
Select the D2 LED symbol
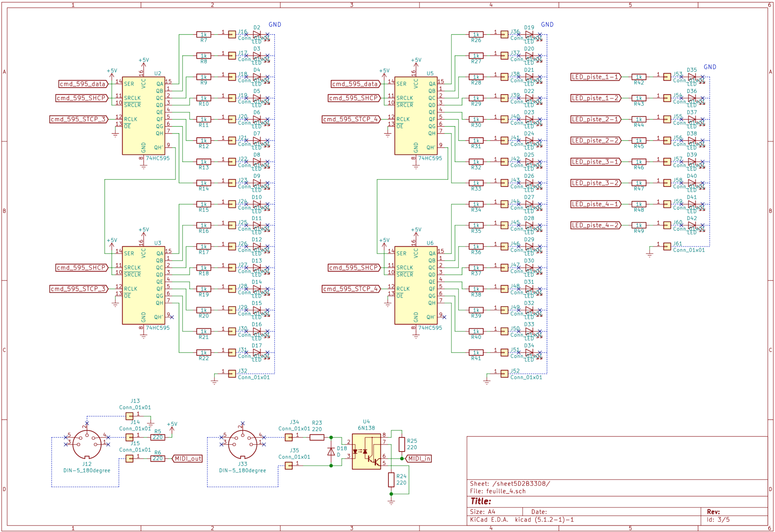257,34
